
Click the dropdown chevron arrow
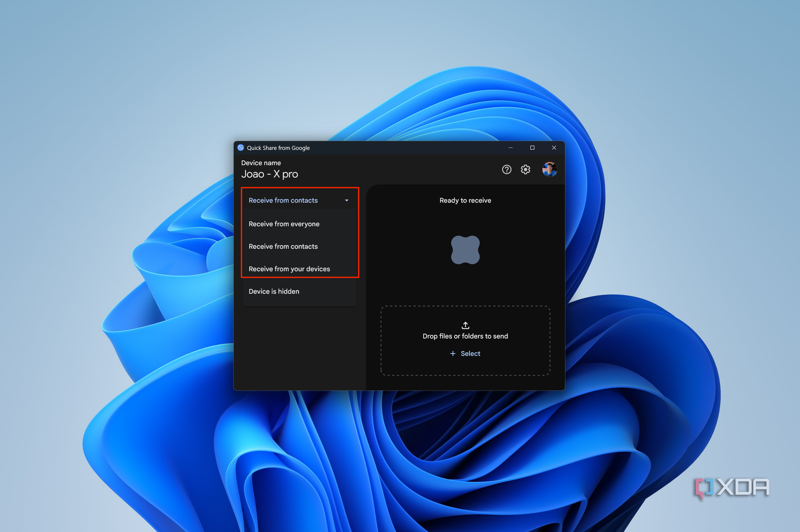(346, 200)
